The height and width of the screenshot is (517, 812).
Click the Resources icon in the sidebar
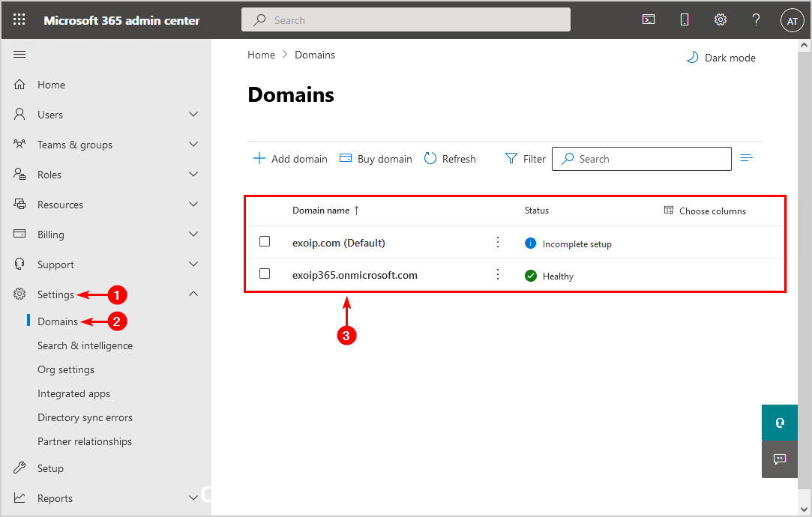(19, 205)
